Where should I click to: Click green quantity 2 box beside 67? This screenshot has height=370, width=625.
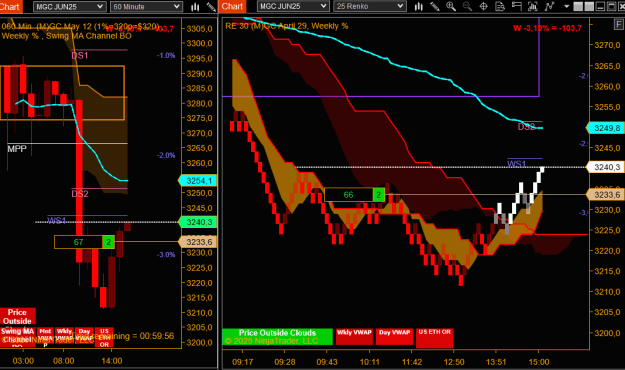108,242
